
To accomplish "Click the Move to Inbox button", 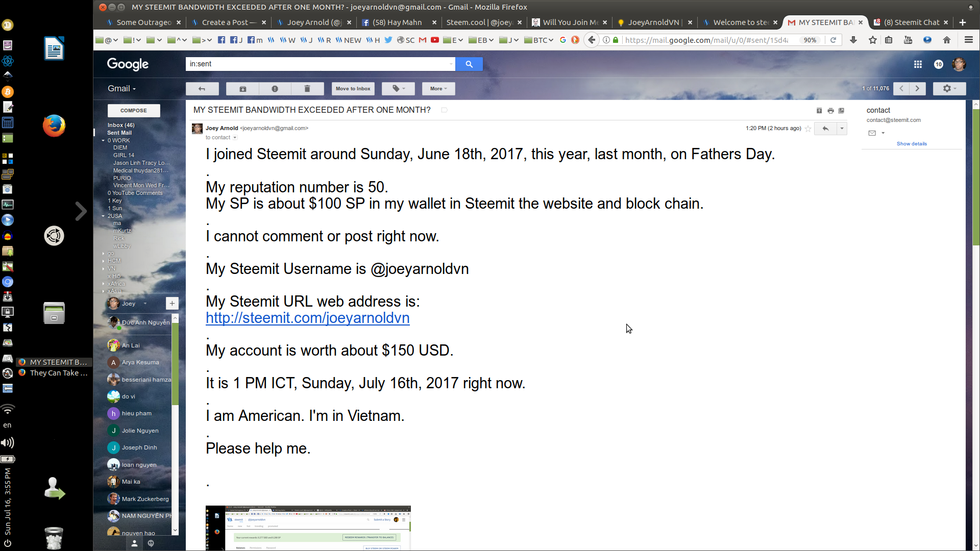I will coord(353,88).
